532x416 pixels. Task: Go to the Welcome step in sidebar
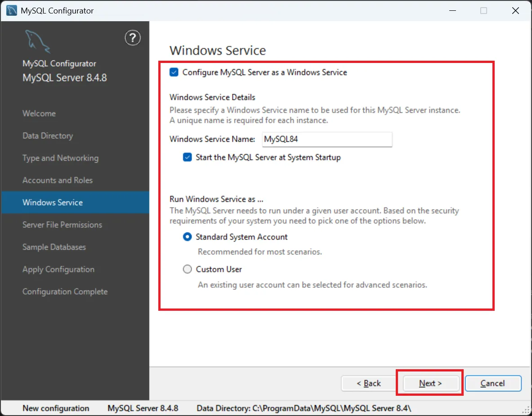39,113
